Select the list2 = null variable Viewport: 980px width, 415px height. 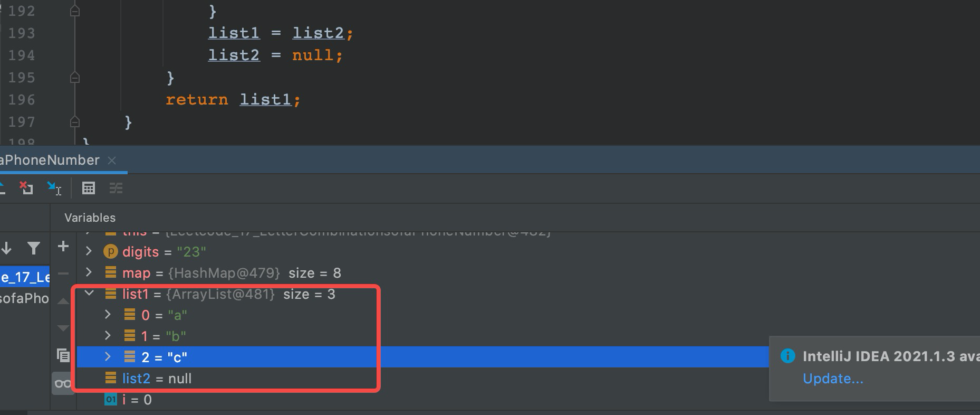tap(157, 378)
